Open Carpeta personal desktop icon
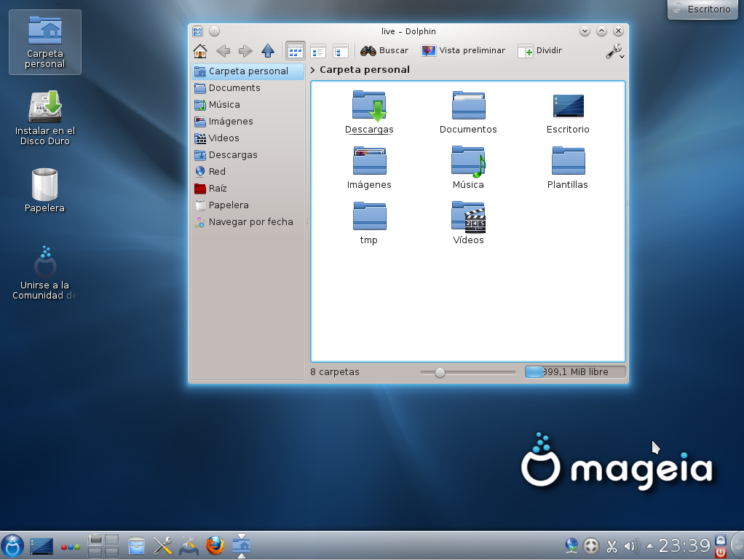The height and width of the screenshot is (560, 744). pos(45,42)
